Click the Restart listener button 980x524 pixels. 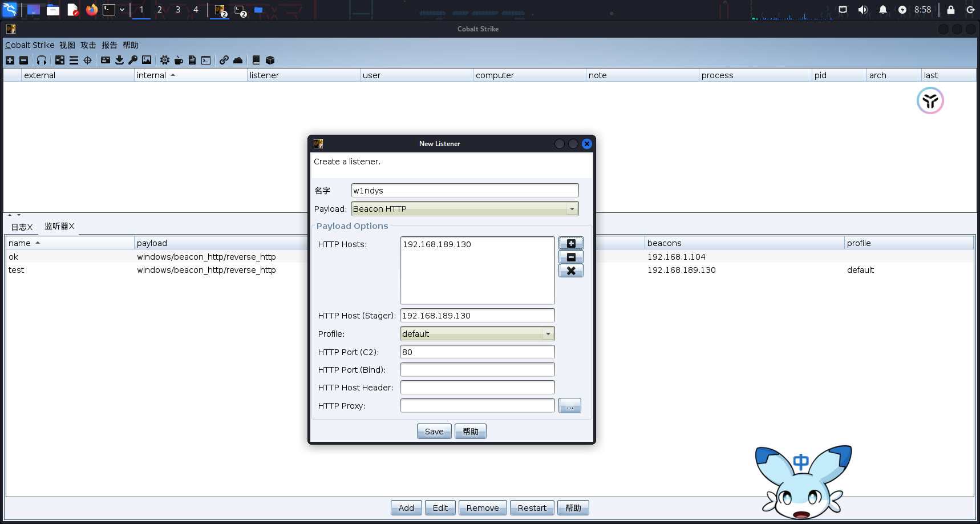(532, 508)
